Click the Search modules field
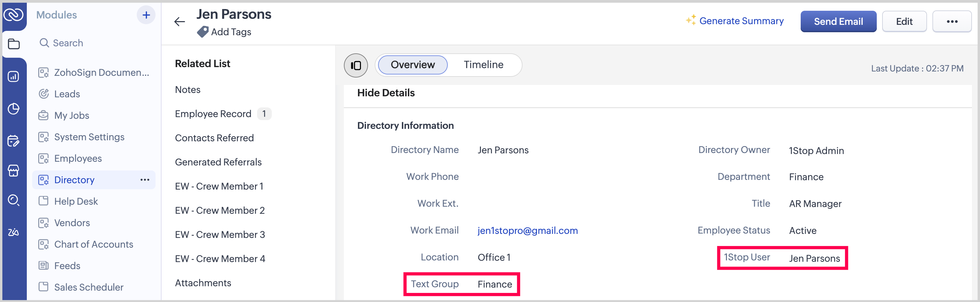Viewport: 980px width, 302px height. (x=68, y=43)
